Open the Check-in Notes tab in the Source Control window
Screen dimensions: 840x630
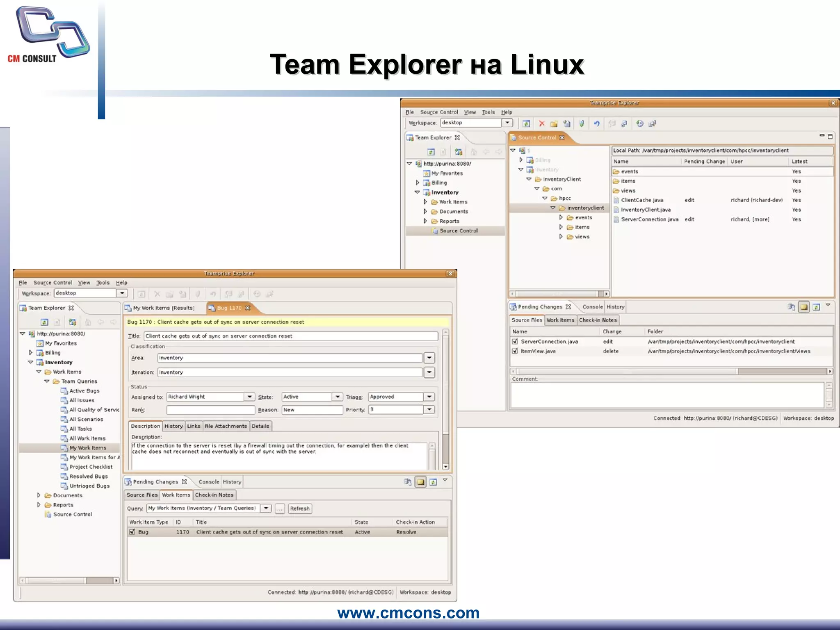[x=598, y=320]
